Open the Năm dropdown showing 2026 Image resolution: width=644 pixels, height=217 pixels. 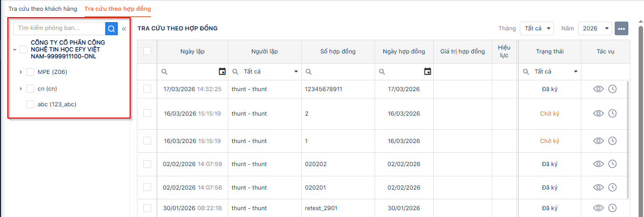(x=595, y=28)
